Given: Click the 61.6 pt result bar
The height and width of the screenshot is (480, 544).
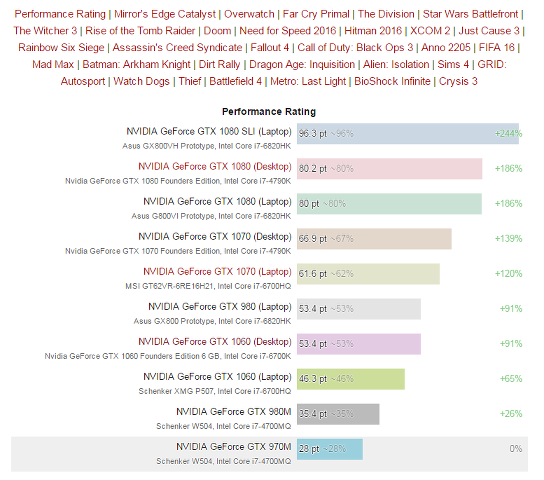Looking at the screenshot, I should pos(368,274).
